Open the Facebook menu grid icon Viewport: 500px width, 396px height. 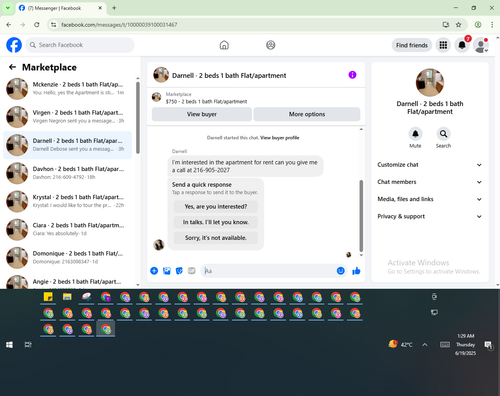(443, 45)
